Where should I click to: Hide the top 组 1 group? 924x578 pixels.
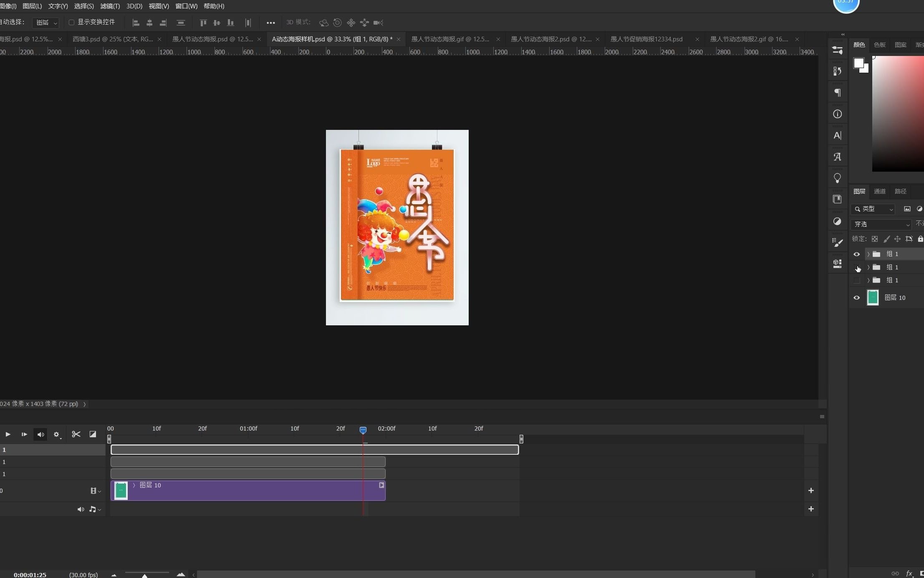click(x=856, y=254)
